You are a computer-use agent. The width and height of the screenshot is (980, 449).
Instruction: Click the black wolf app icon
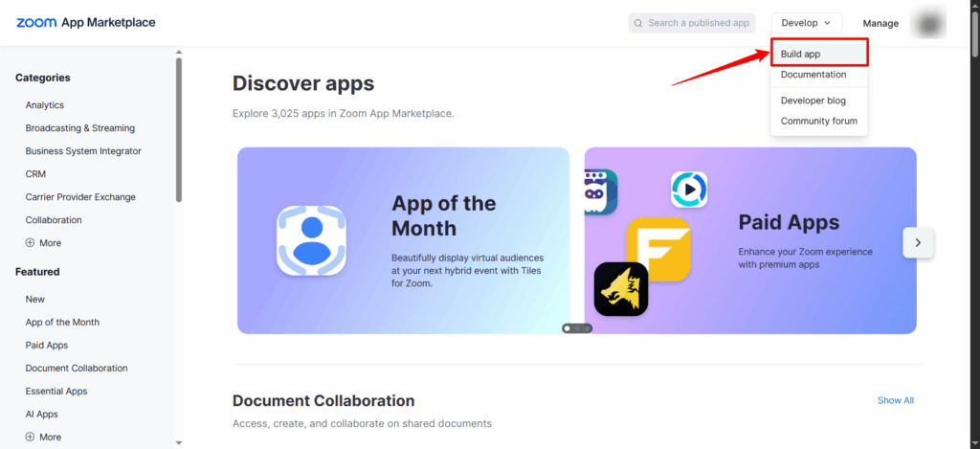(620, 289)
